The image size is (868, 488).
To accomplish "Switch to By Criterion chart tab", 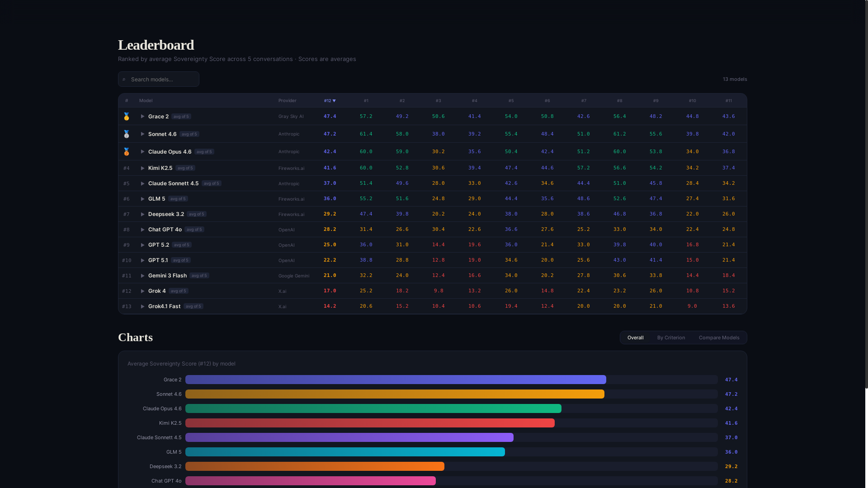I will click(x=671, y=338).
